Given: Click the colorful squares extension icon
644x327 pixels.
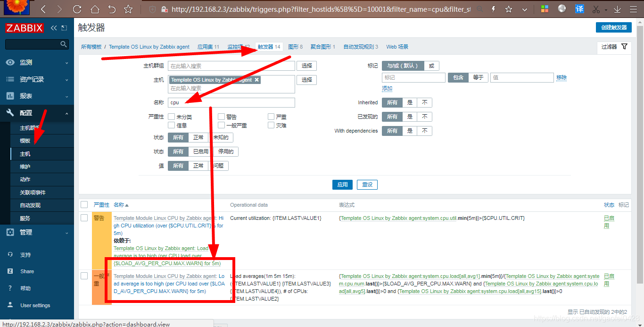Looking at the screenshot, I should (545, 9).
